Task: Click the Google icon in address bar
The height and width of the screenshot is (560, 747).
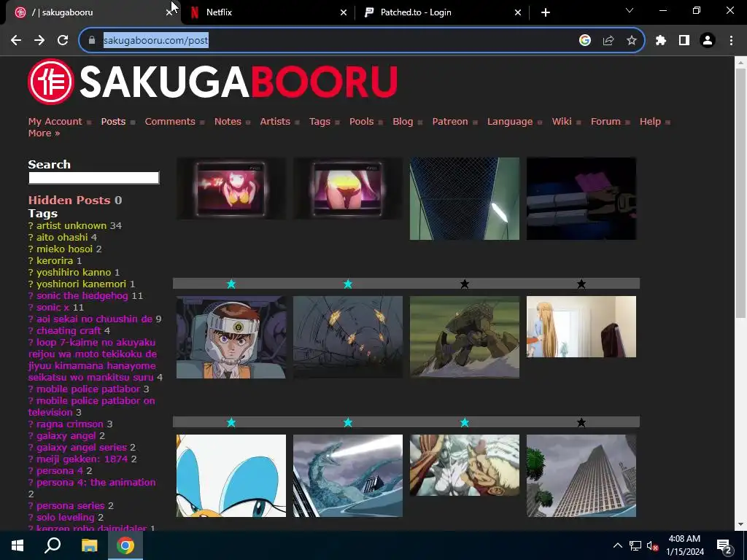Action: click(585, 41)
